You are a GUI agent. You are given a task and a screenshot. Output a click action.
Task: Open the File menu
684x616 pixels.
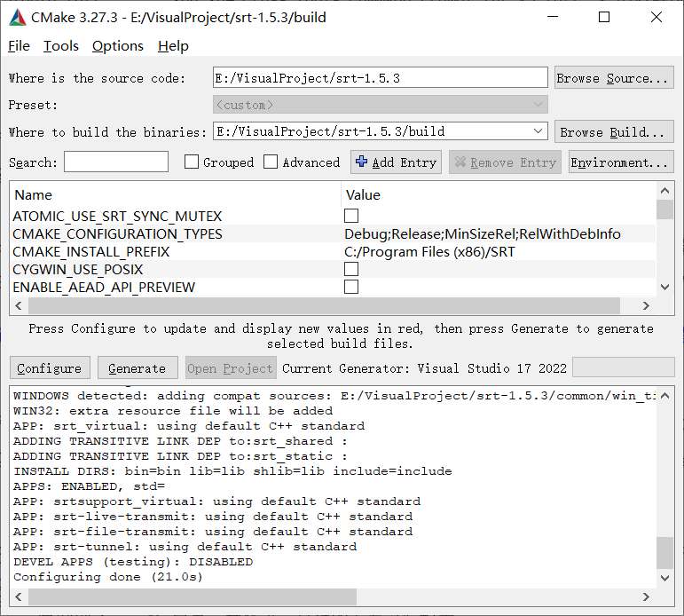(19, 46)
